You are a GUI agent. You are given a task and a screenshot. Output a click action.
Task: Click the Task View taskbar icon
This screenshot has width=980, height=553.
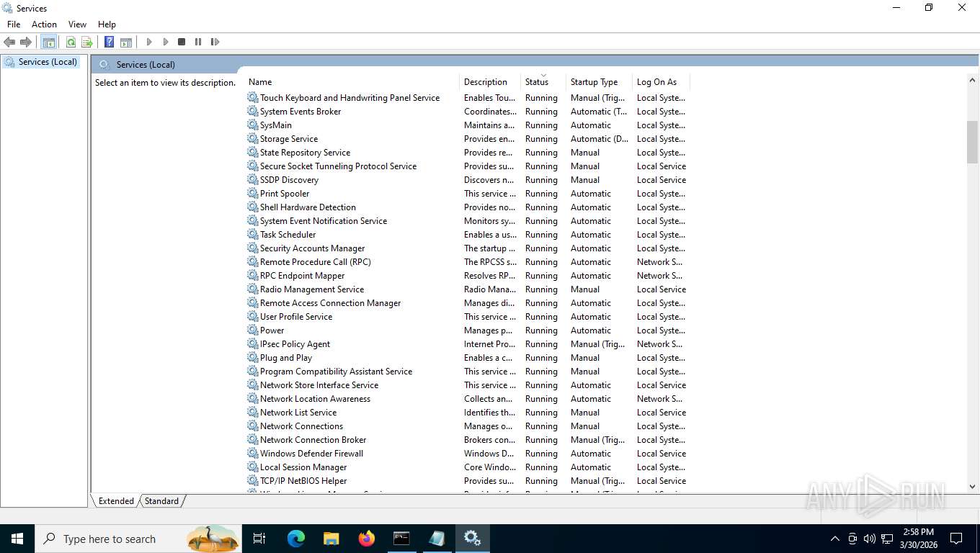coord(259,539)
